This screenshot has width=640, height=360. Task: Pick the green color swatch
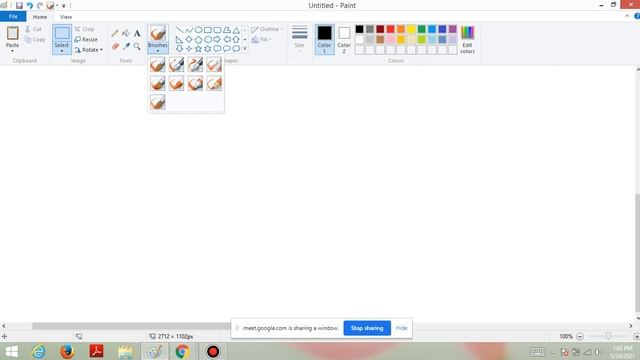point(422,29)
